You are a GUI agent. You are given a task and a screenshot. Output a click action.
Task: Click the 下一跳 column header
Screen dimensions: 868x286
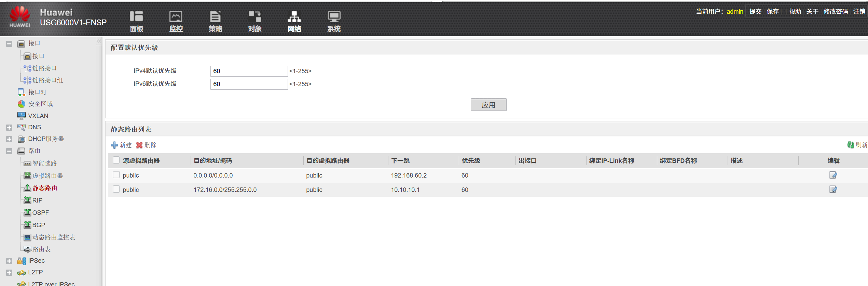[x=400, y=160]
